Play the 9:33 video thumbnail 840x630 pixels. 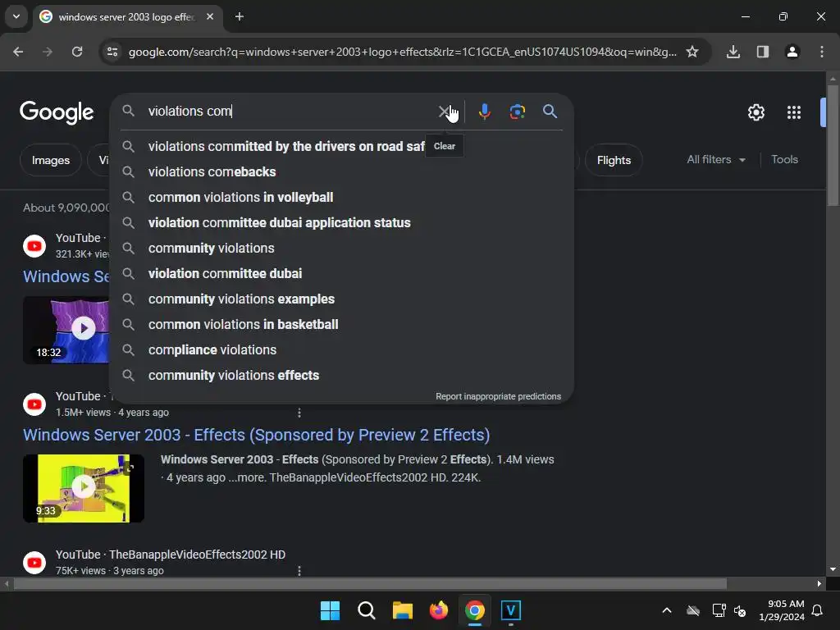(84, 488)
